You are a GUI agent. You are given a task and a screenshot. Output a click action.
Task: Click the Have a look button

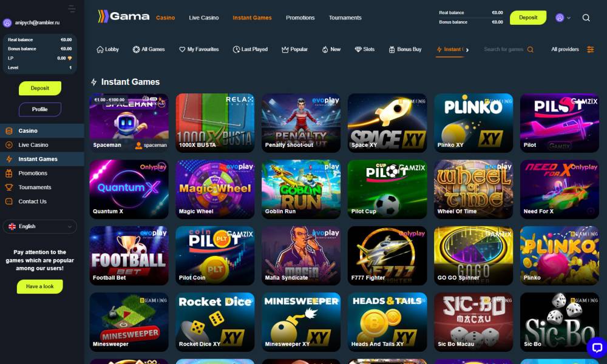[x=40, y=286]
